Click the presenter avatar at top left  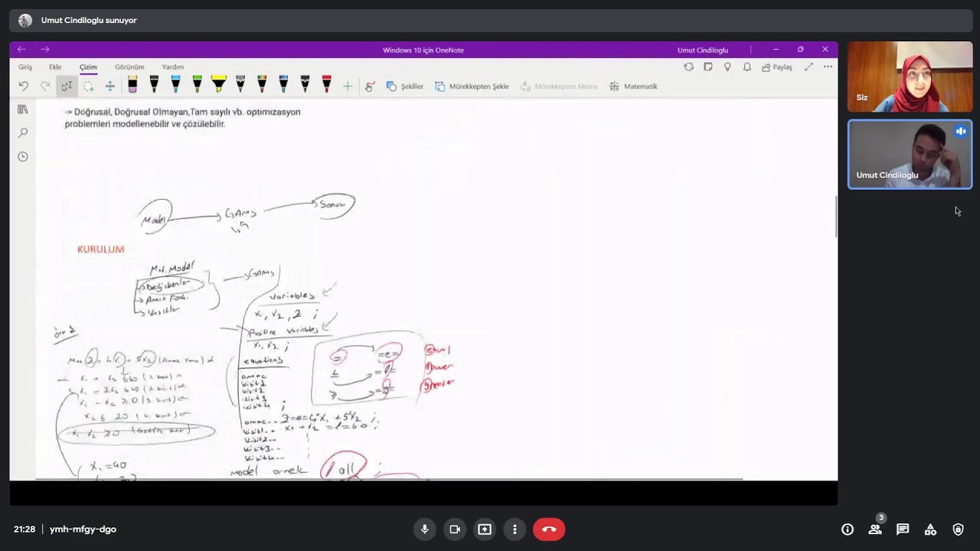point(25,21)
